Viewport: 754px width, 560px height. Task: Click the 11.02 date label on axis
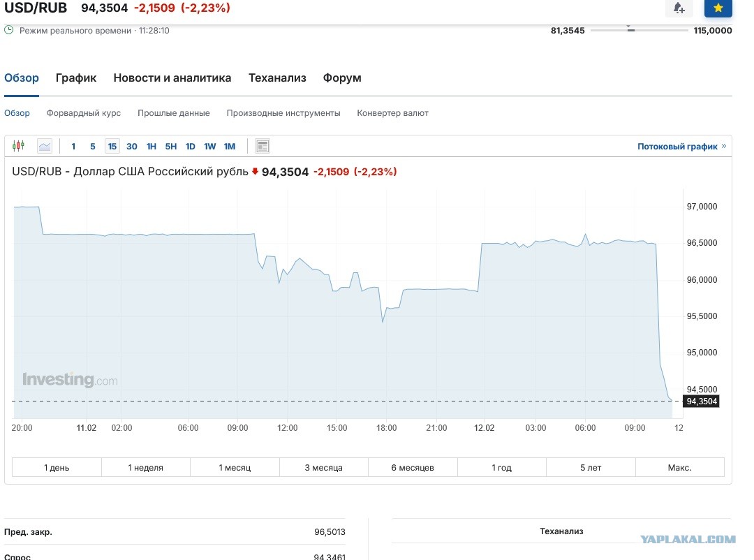click(86, 428)
